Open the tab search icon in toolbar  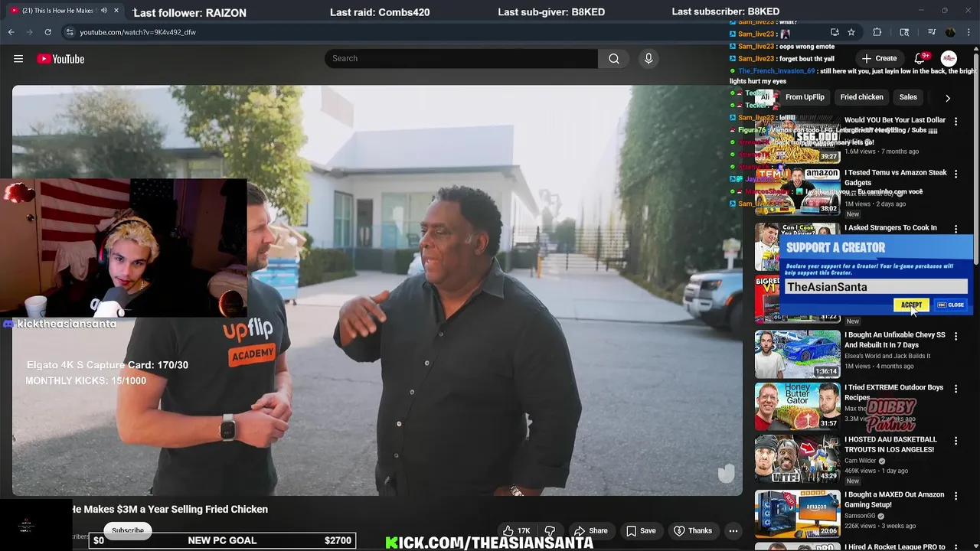904,32
